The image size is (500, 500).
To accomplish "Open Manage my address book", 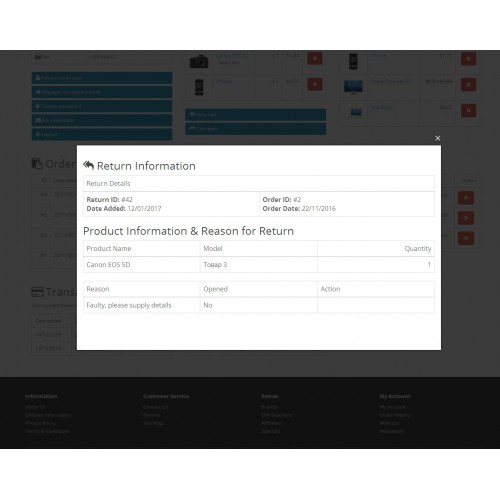I will pyautogui.click(x=102, y=92).
